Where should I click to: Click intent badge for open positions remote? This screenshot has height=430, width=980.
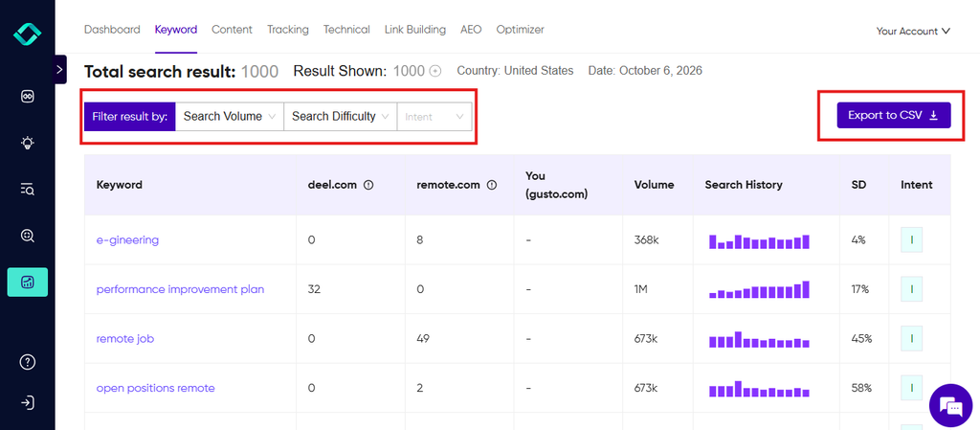point(911,388)
